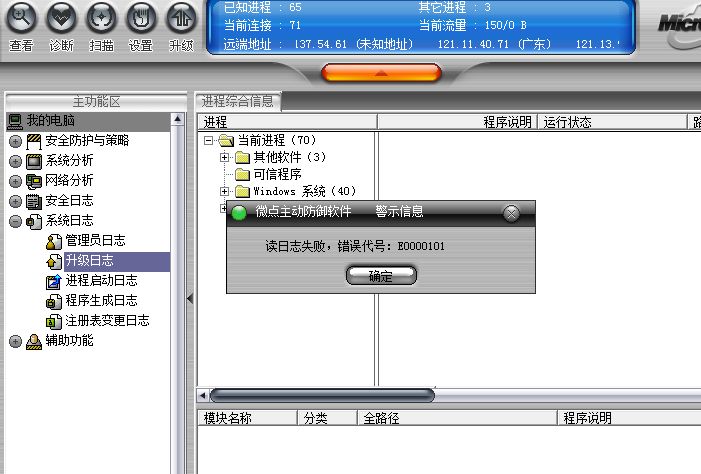Expand 安全日志 node
701x474 pixels.
pos(15,201)
